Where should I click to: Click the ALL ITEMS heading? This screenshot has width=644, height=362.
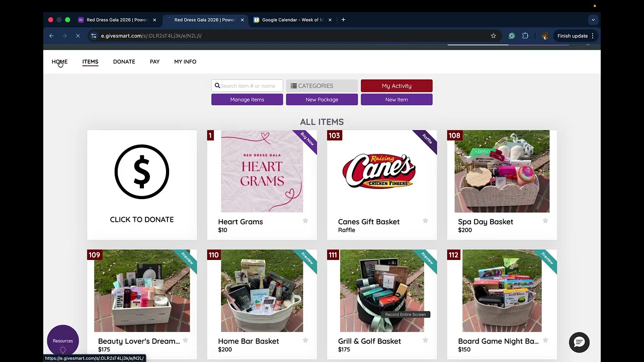point(322,122)
